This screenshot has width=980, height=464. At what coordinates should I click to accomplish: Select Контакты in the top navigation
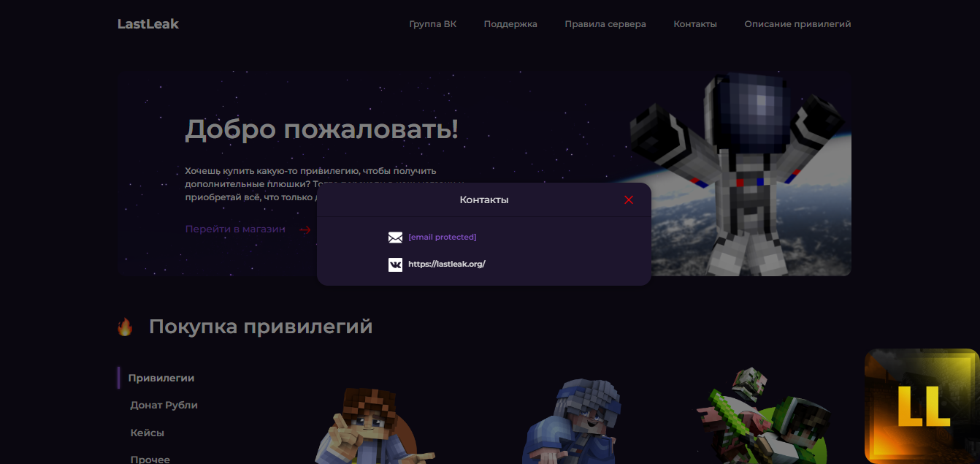click(694, 24)
